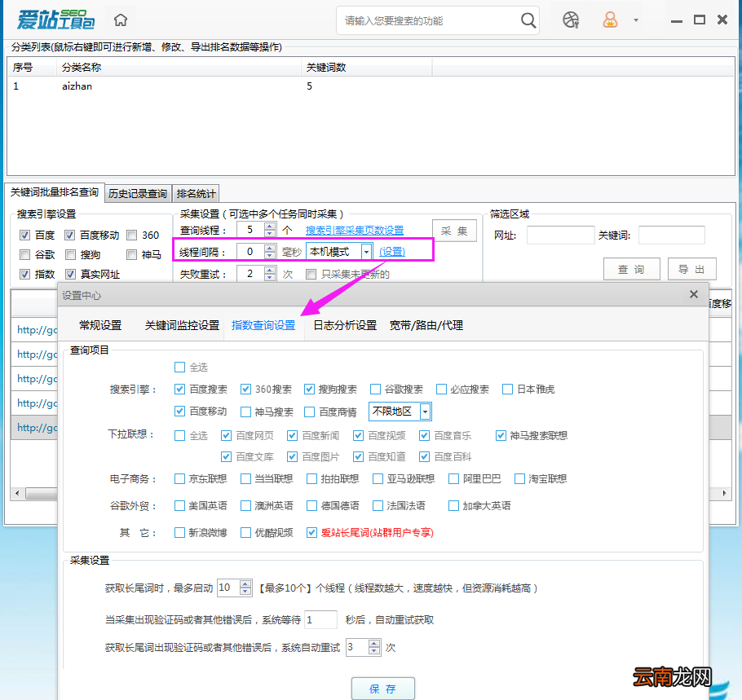Open 关键词监控设置 tab
742x700 pixels.
(x=182, y=325)
